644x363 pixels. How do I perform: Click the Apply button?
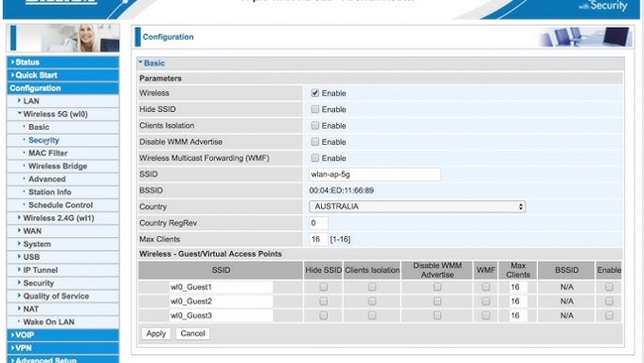(x=157, y=333)
